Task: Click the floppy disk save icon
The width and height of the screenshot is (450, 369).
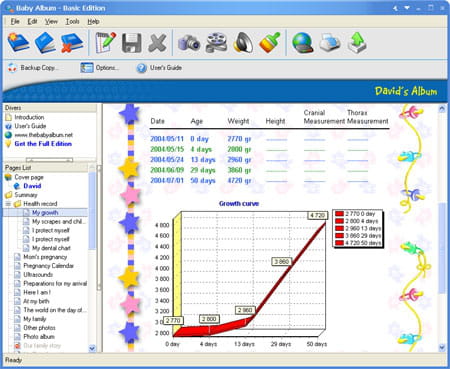Action: (x=131, y=43)
